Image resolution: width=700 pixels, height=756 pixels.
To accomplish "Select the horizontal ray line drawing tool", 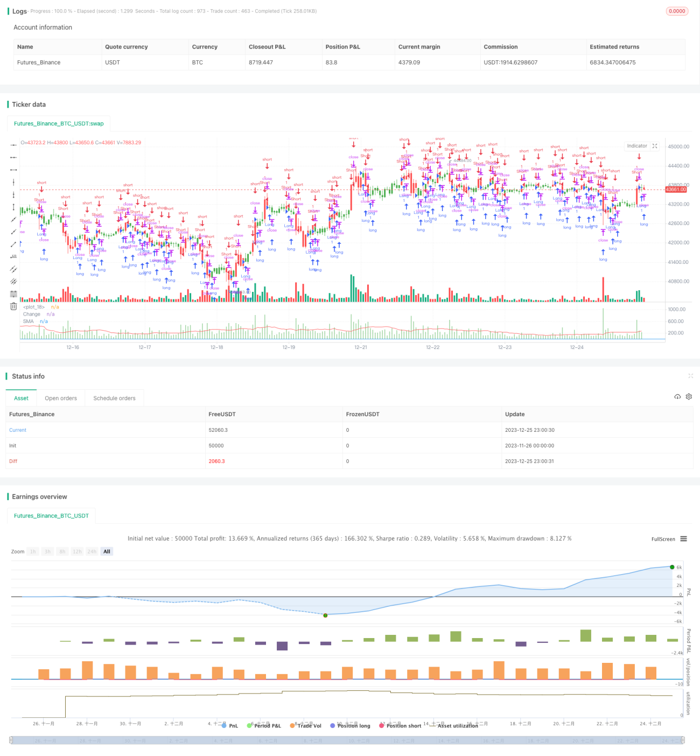I will [13, 157].
